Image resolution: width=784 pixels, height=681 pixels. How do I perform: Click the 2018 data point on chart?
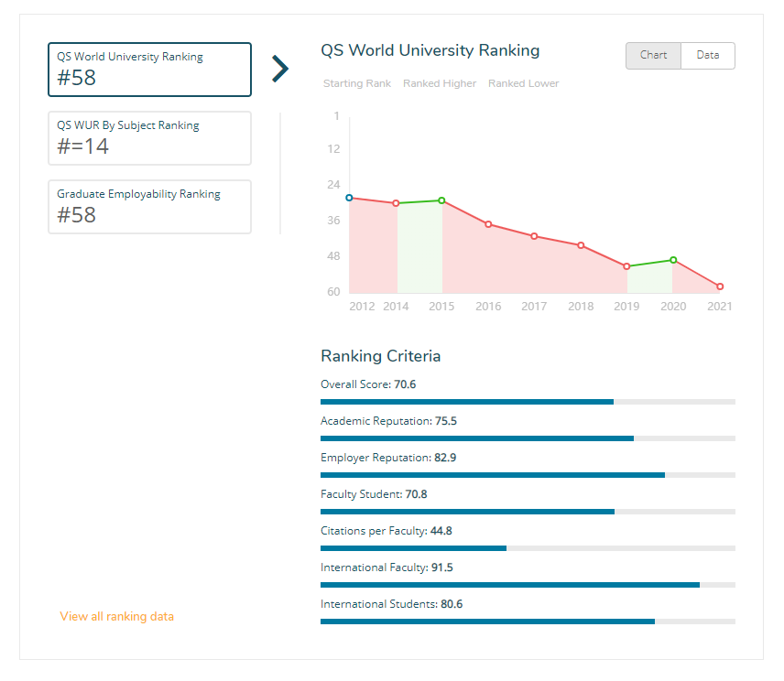coord(581,245)
